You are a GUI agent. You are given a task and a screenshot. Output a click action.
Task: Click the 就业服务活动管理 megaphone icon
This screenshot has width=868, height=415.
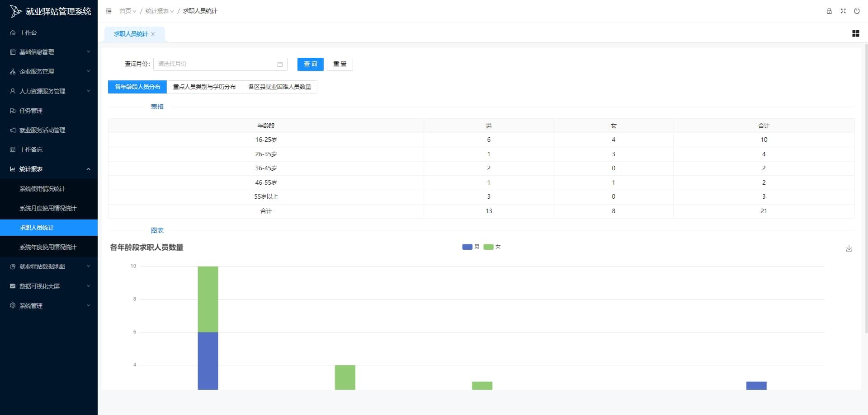point(13,130)
